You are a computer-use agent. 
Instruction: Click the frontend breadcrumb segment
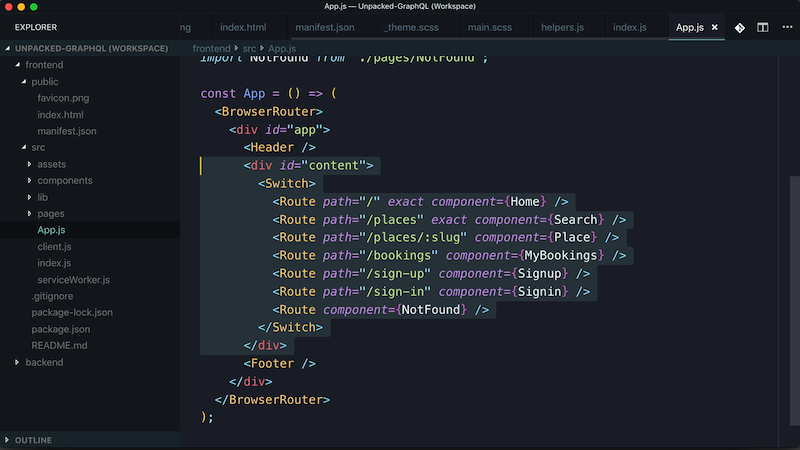point(211,48)
